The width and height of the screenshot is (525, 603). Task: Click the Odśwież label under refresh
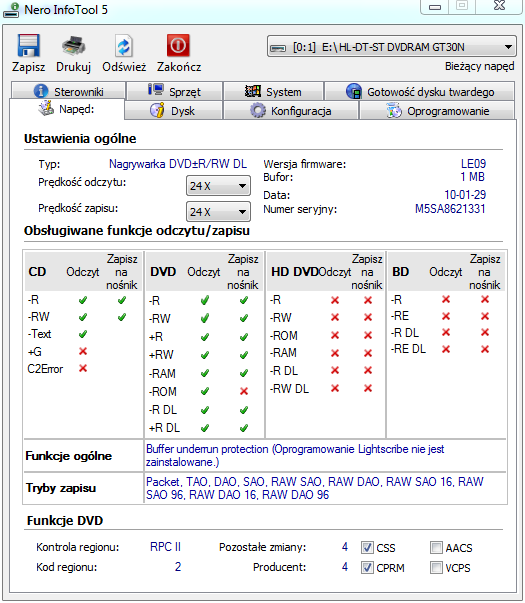pos(124,67)
